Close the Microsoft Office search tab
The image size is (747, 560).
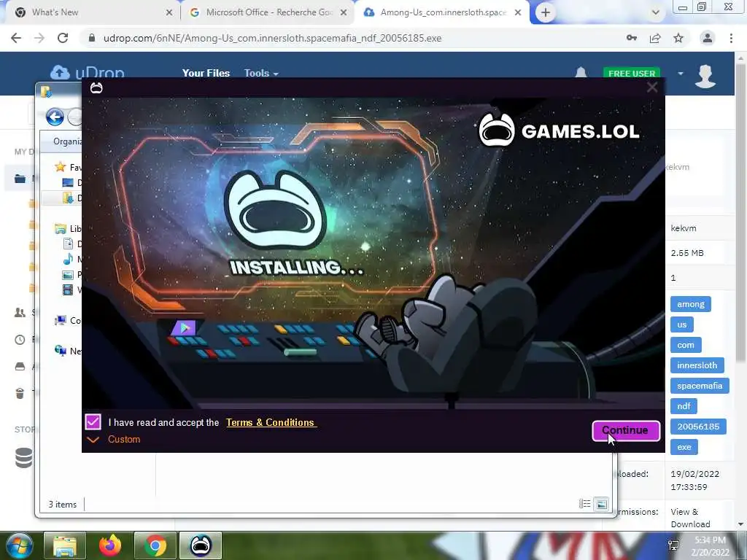[344, 13]
